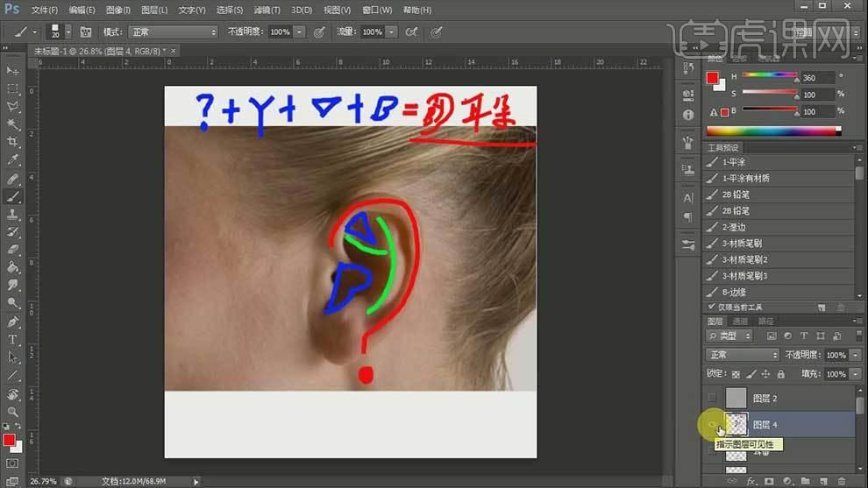Toggle pressure for opacity icon

pos(319,32)
